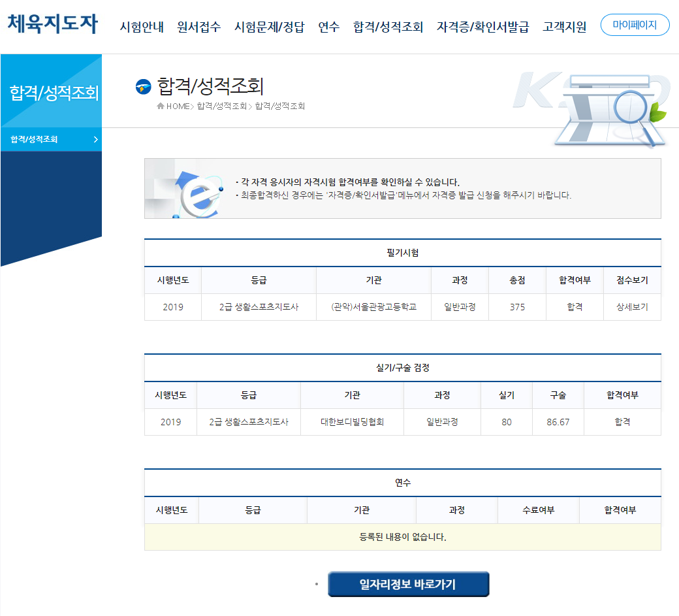Click the 일자리정보 바로가기 button
Image resolution: width=679 pixels, height=616 pixels.
(x=408, y=583)
